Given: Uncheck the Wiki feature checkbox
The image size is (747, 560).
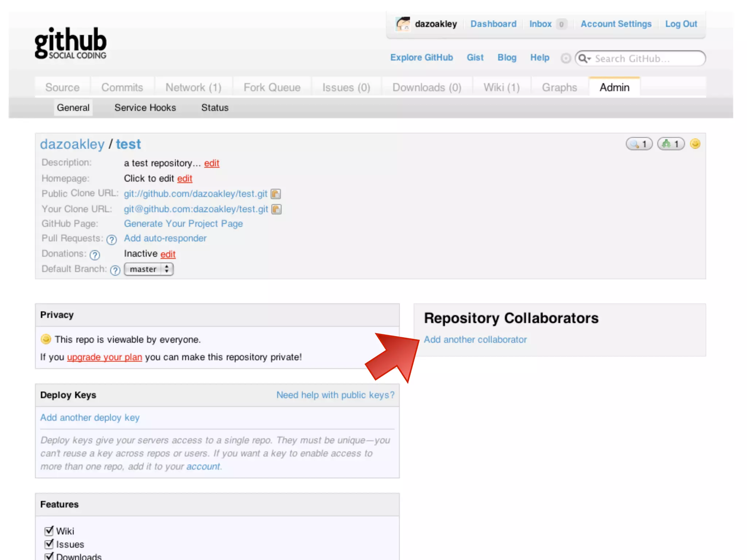Looking at the screenshot, I should pyautogui.click(x=49, y=531).
